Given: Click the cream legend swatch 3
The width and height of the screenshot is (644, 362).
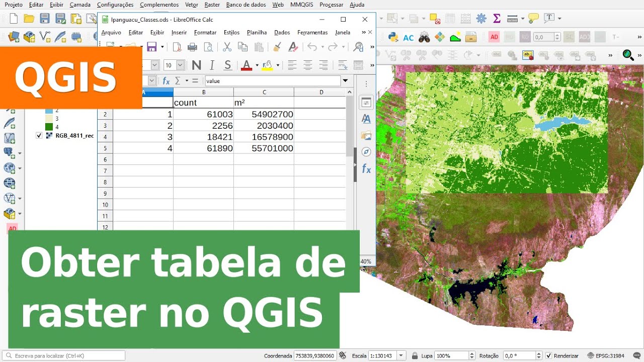Looking at the screenshot, I should pos(49,118).
